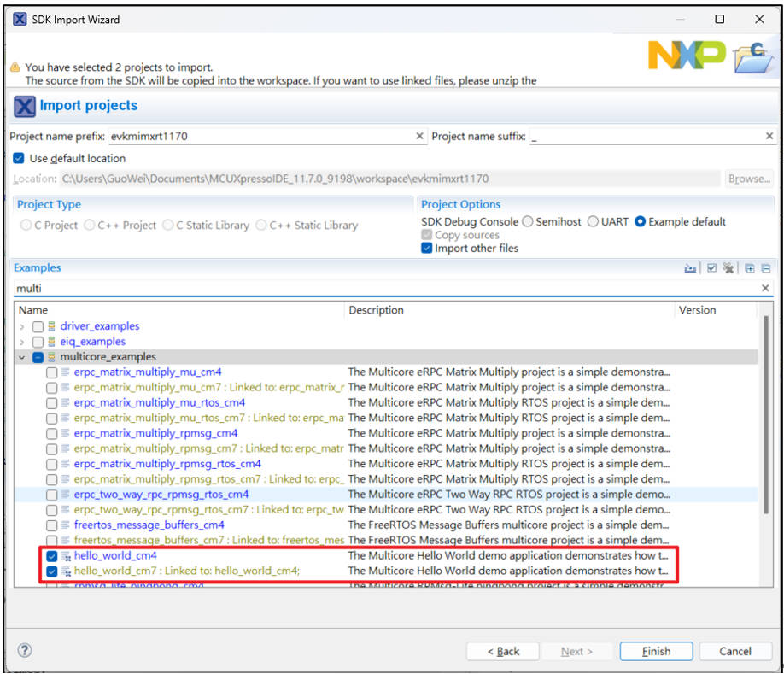Screen dimensions: 784x674
Task: Click the deselect-all icon in Examples toolbar
Action: pos(728,268)
